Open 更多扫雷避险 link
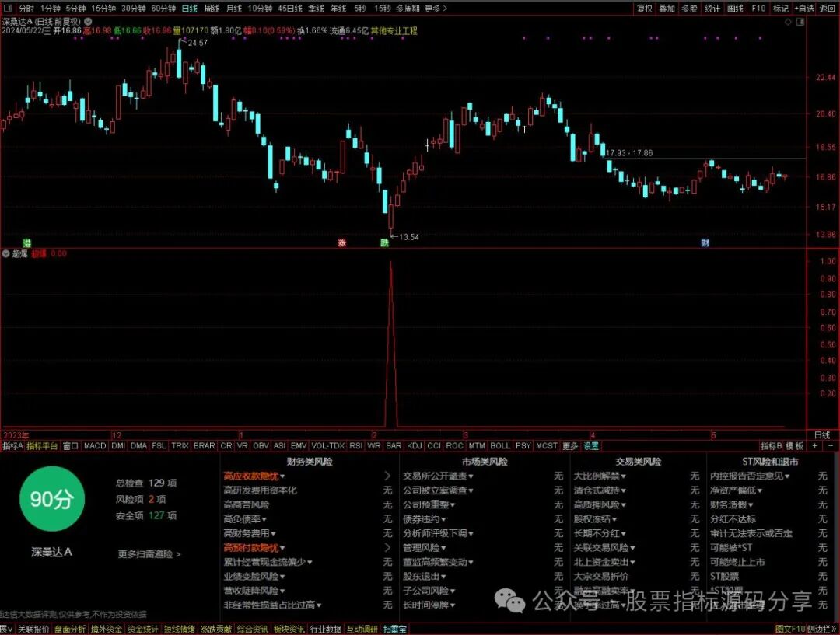 click(149, 554)
